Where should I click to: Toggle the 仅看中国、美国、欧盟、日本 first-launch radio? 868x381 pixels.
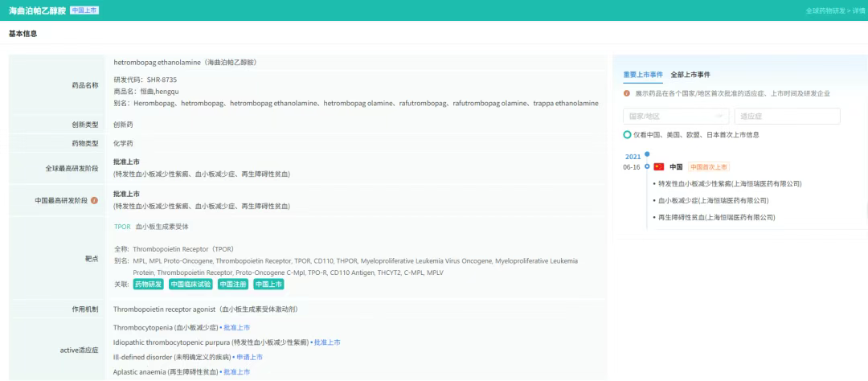click(x=628, y=135)
